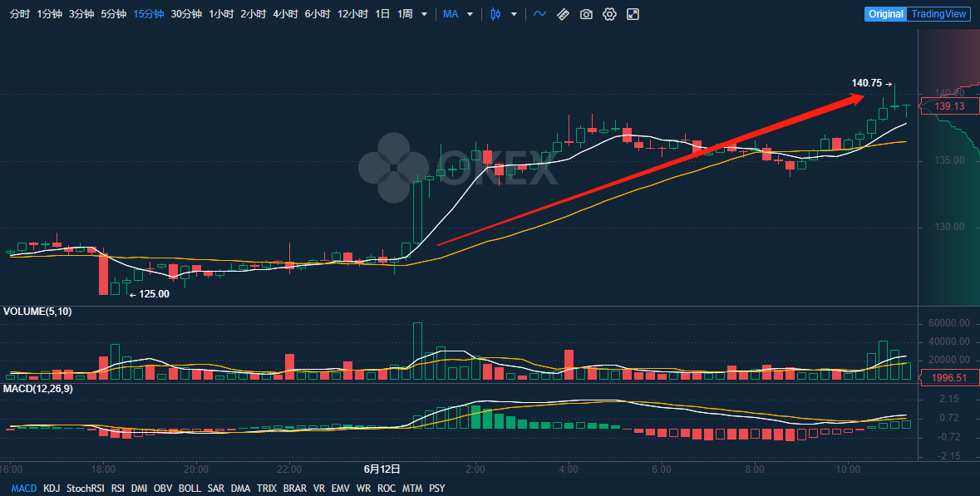The width and height of the screenshot is (980, 496).
Task: Select the 1日 timeframe
Action: pyautogui.click(x=382, y=14)
